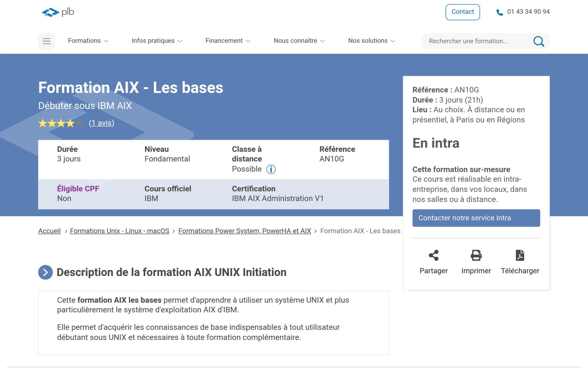Viewport: 588px width, 368px height.
Task: Start a search with the magnifying glass icon
Action: 539,41
